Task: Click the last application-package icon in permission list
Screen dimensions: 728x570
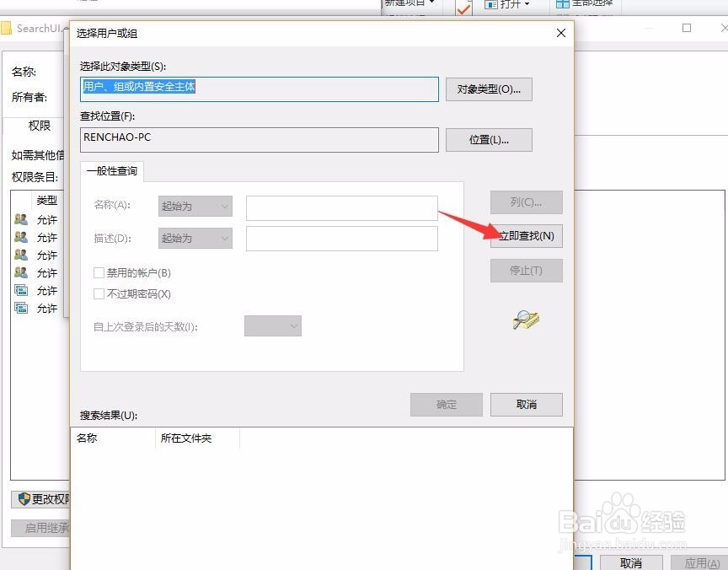Action: (x=21, y=308)
